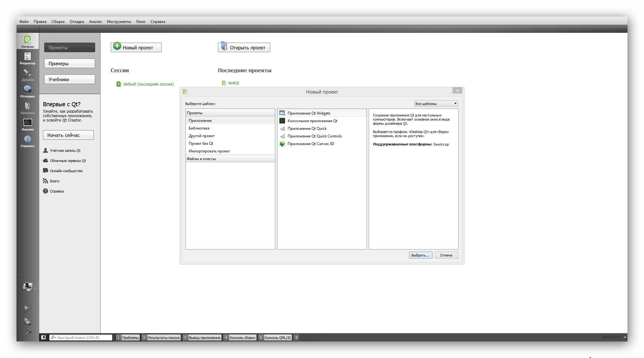Open the Анализ menu

pyautogui.click(x=95, y=22)
